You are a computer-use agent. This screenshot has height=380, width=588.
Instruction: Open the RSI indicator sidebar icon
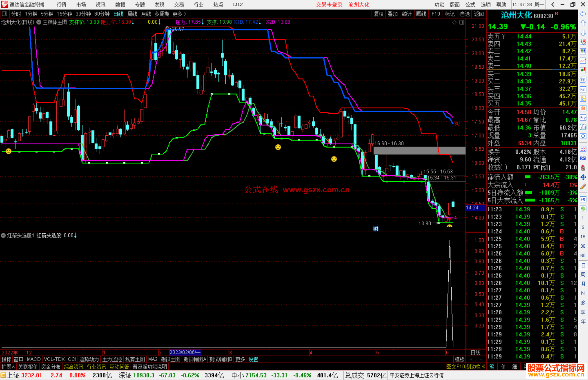click(x=583, y=158)
